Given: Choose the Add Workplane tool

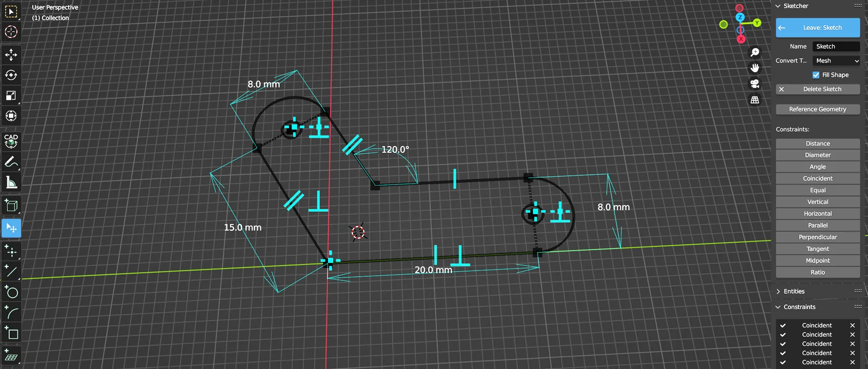Looking at the screenshot, I should [x=11, y=356].
